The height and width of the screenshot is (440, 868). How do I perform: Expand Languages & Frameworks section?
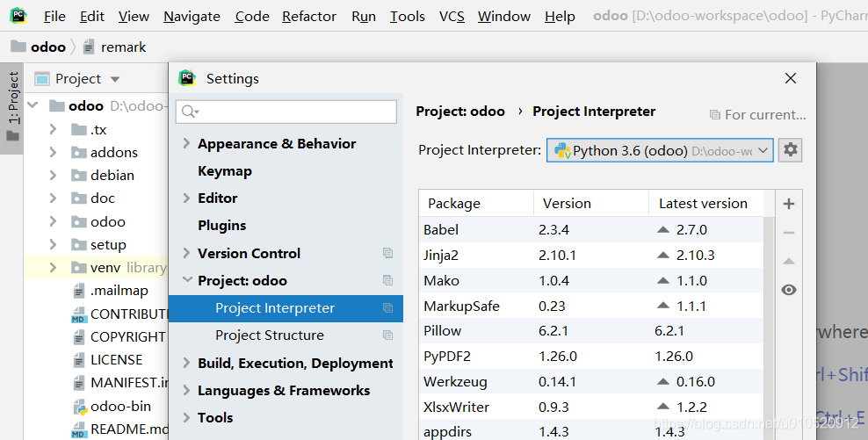coord(186,390)
